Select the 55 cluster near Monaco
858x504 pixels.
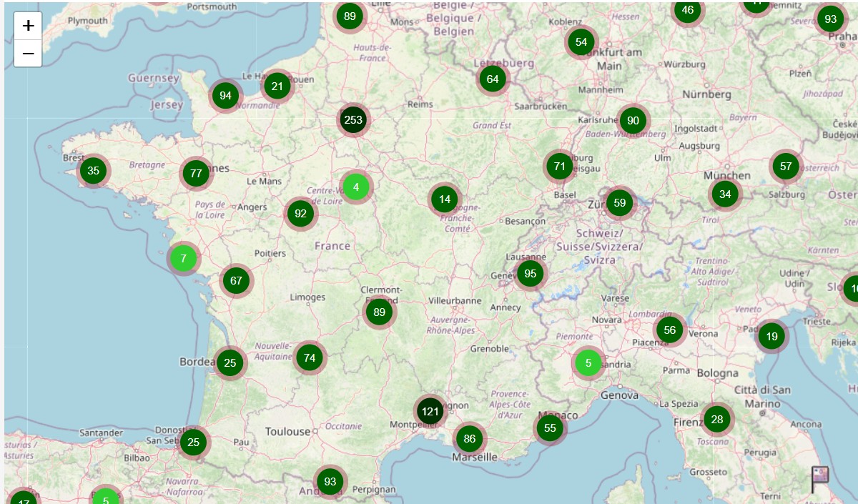point(550,428)
